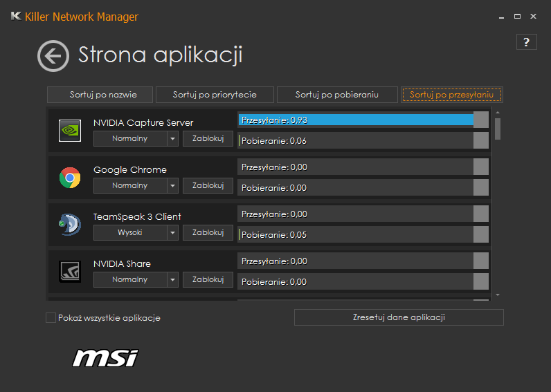
Task: Open help with the question mark button
Action: 526,42
